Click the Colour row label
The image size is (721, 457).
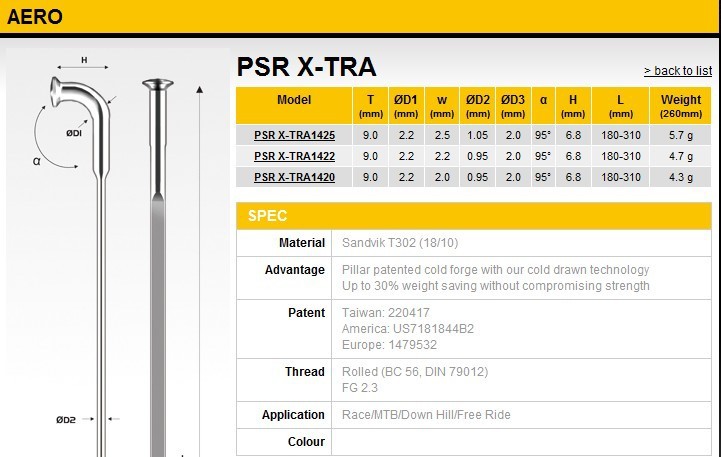pos(306,442)
